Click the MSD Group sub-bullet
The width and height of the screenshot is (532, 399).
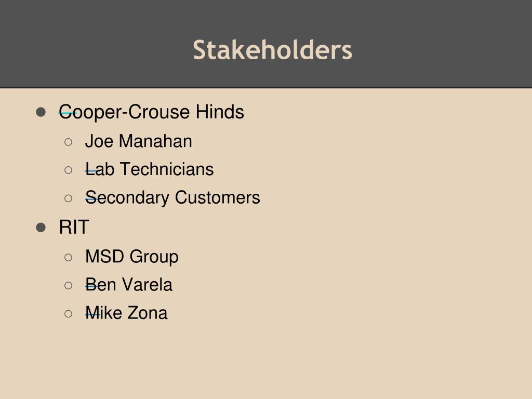point(131,257)
